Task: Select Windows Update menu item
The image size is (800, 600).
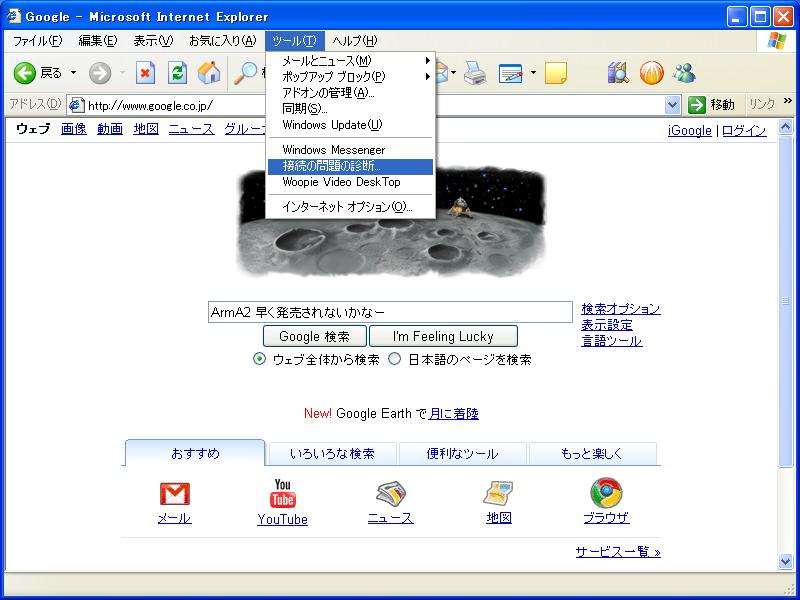Action: tap(350, 125)
